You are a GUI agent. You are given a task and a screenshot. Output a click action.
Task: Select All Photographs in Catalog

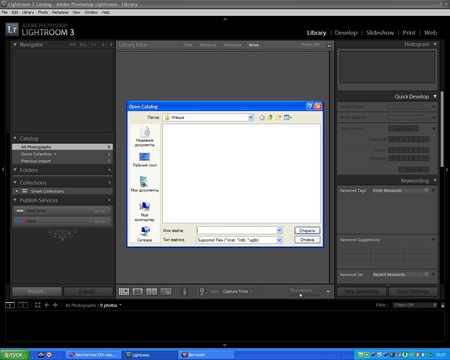62,147
